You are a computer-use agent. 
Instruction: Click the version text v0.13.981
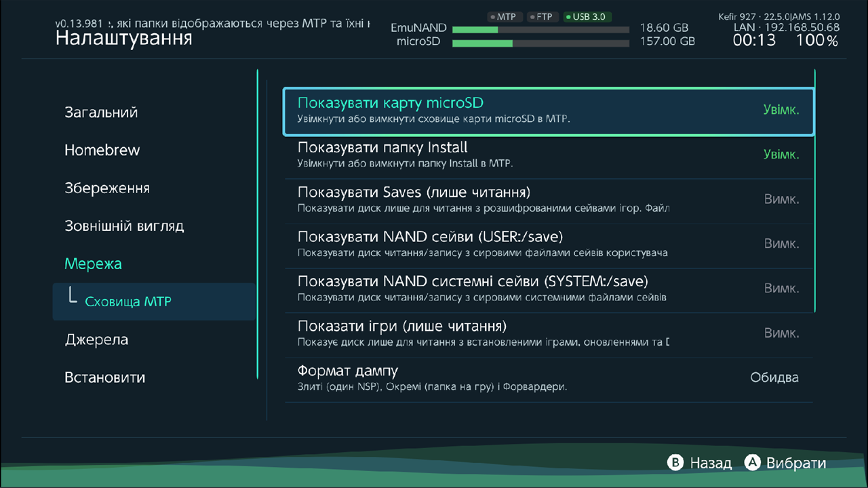pos(79,23)
